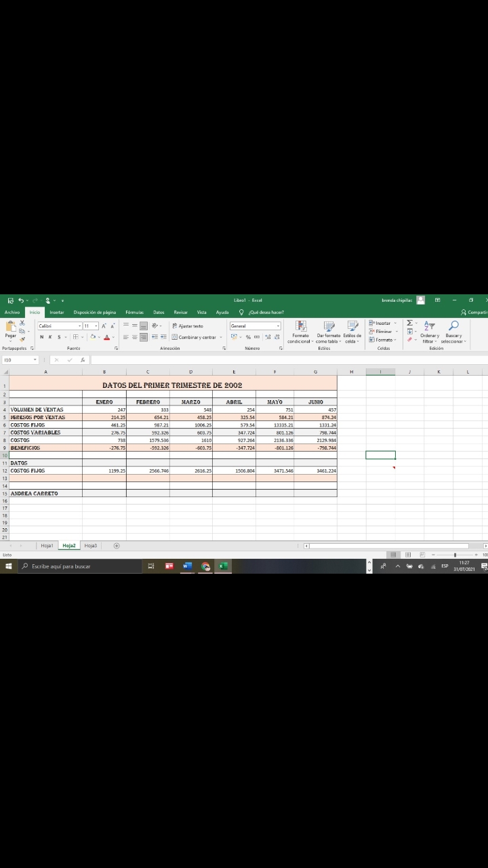Viewport: 488px width, 868px height.
Task: Expand the Calibri font name dropdown
Action: [78, 326]
